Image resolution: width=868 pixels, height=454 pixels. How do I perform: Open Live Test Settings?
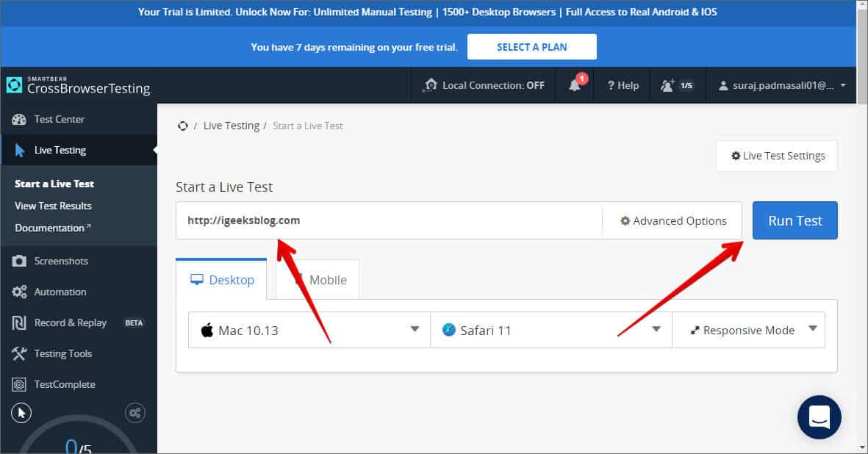tap(777, 156)
